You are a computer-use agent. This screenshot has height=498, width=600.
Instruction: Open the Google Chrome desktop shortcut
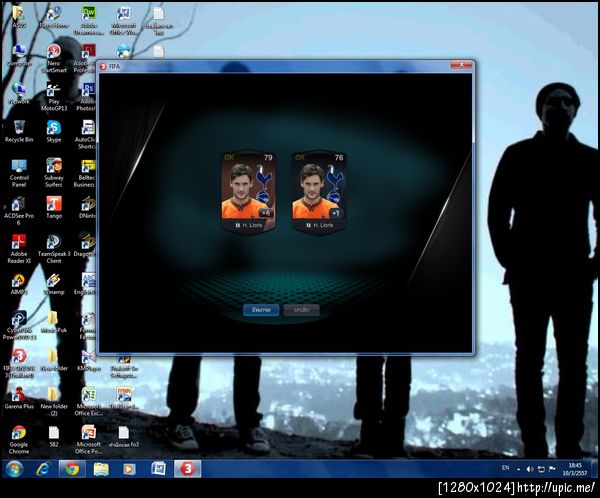point(19,440)
